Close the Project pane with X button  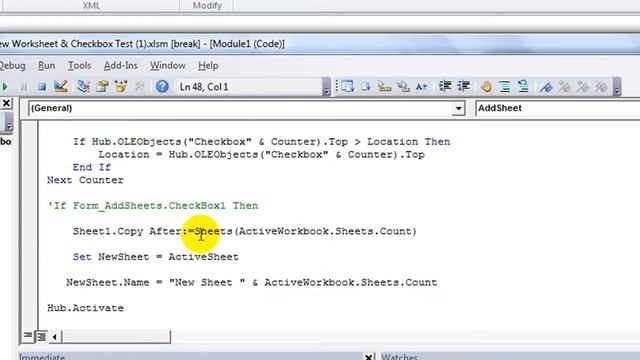(6, 103)
